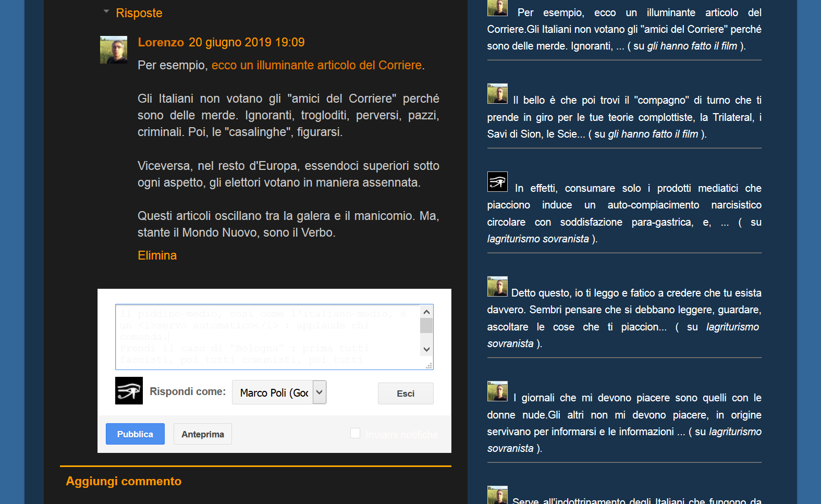Viewport: 821px width, 504px height.
Task: Click the text area resize grip
Action: [x=429, y=366]
